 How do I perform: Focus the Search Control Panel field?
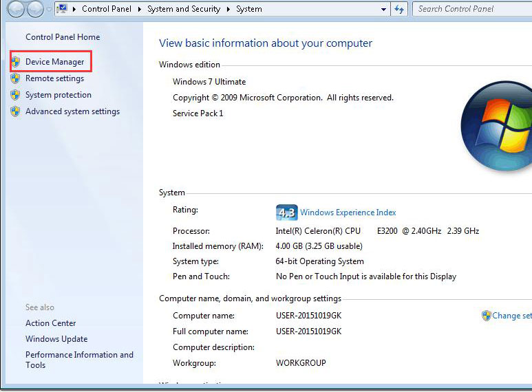pyautogui.click(x=472, y=9)
